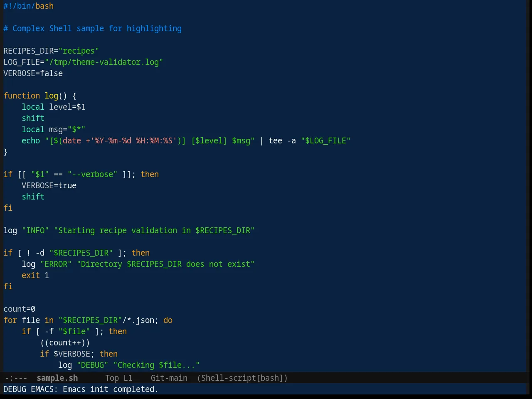The image size is (532, 399).
Task: Click the RECIPES_DIR="recipes" assignment line
Action: pyautogui.click(x=51, y=51)
